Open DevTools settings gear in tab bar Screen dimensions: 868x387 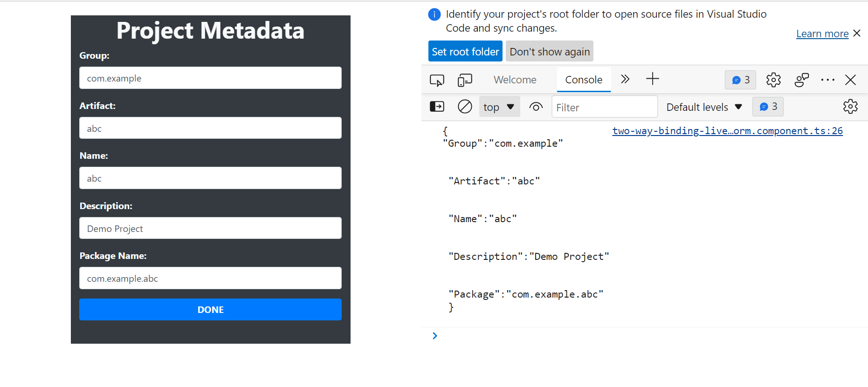coord(773,80)
